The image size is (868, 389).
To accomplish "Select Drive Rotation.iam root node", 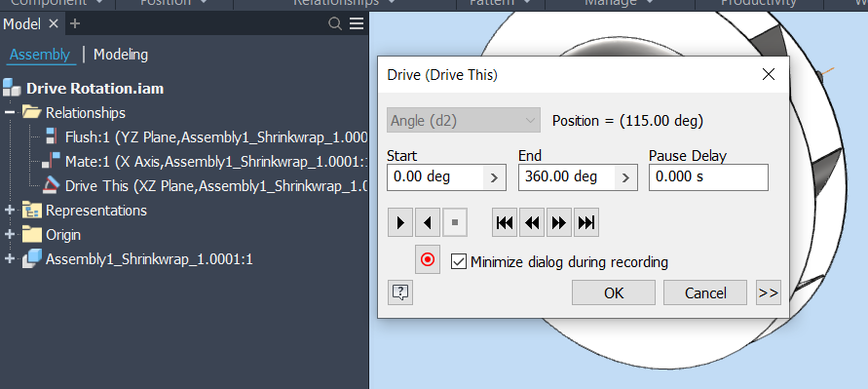I will point(94,89).
